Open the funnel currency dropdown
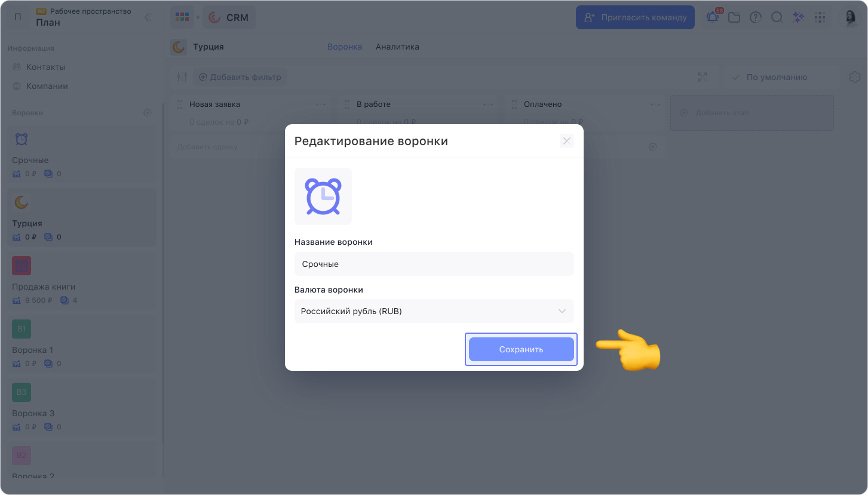The height and width of the screenshot is (495, 868). tap(434, 311)
